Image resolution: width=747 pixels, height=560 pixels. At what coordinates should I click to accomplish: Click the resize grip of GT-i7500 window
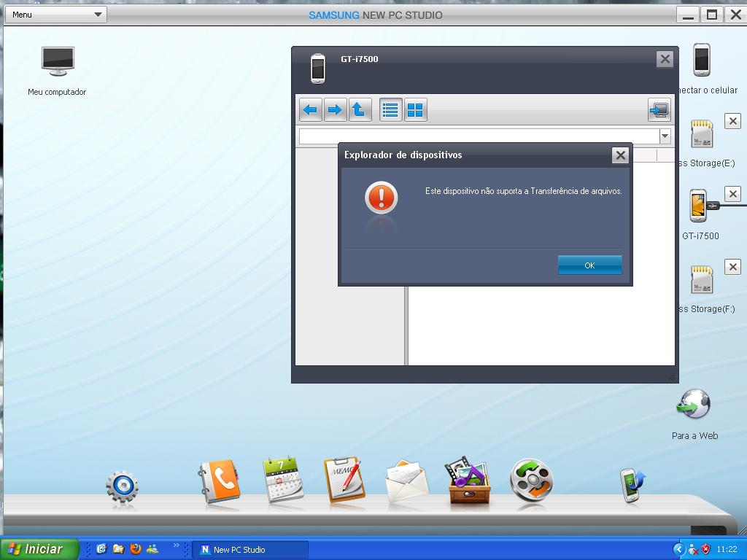coord(672,377)
